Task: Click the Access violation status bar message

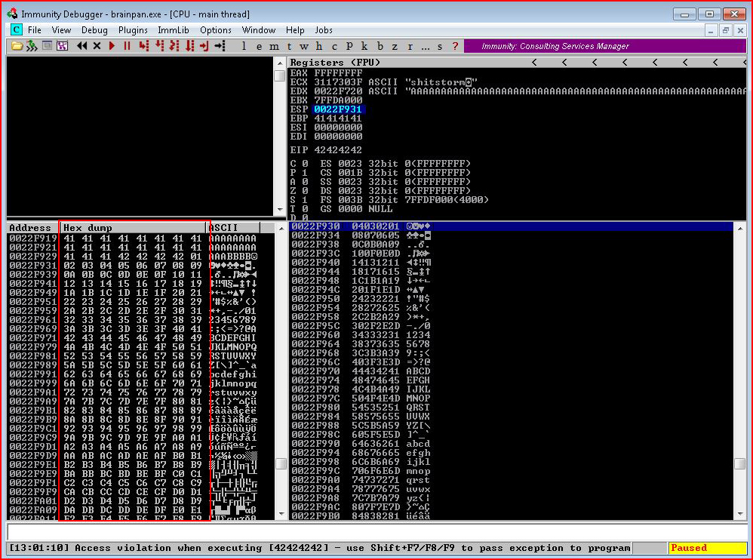Action: point(319,548)
